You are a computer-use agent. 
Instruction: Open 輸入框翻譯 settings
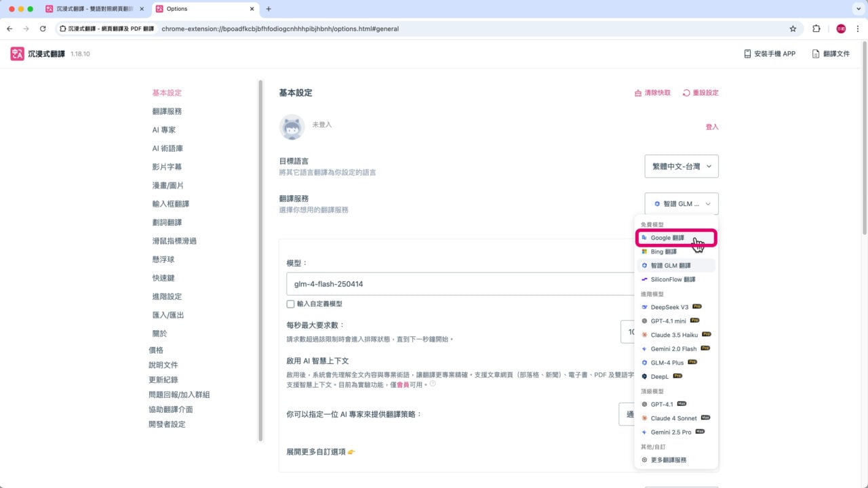pyautogui.click(x=171, y=204)
